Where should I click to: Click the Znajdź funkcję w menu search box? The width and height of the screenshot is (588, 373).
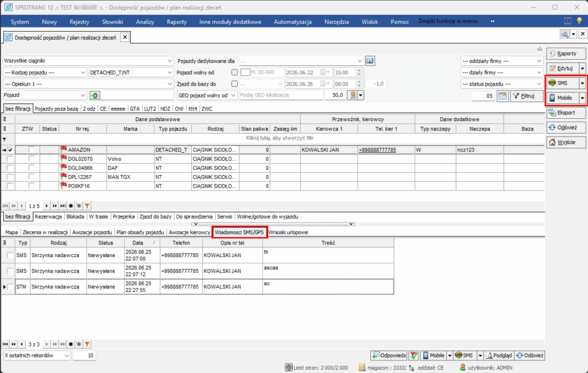[448, 21]
